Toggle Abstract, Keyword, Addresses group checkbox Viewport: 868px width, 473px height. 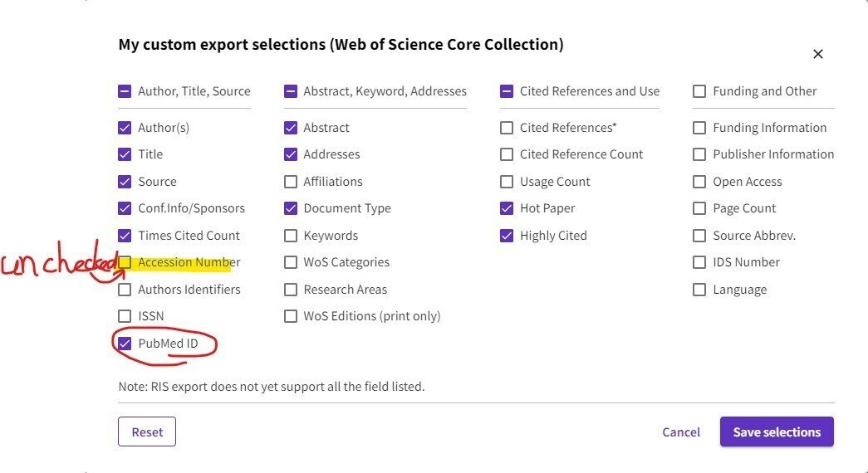pos(291,91)
